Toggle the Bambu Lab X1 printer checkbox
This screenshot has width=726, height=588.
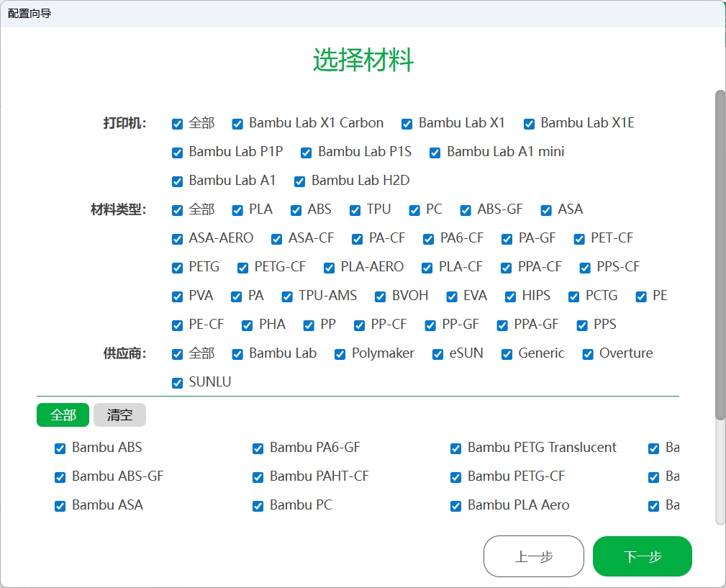(x=407, y=124)
